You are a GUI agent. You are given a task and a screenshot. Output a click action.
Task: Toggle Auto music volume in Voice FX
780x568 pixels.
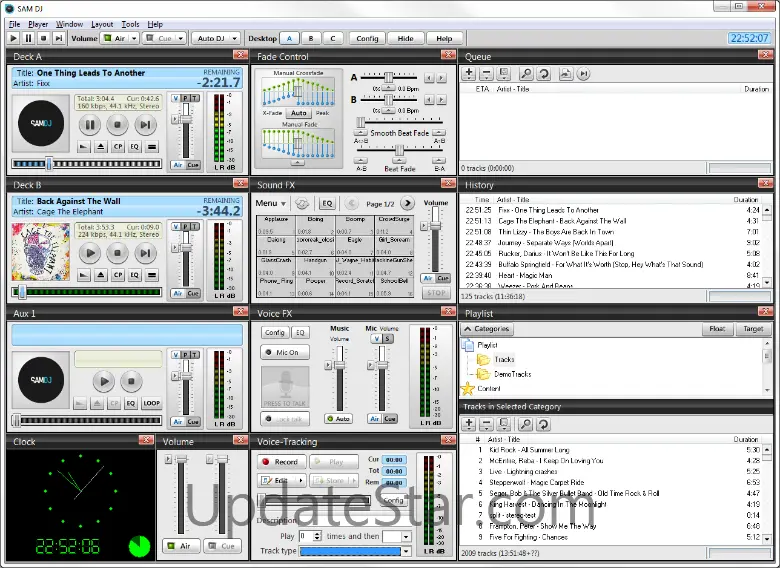coord(339,419)
